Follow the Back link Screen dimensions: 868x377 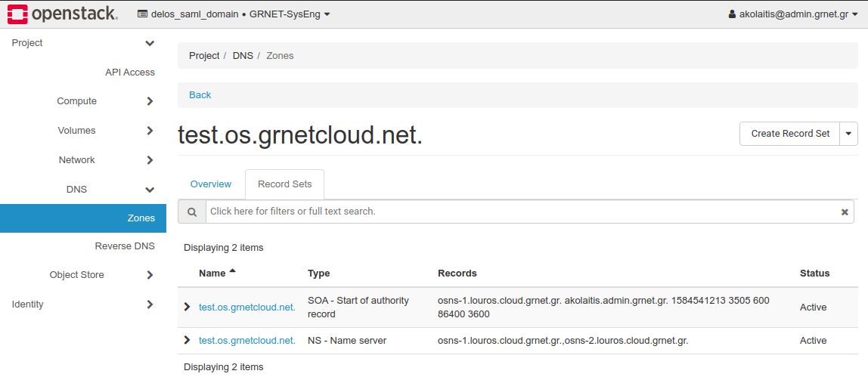coord(200,95)
